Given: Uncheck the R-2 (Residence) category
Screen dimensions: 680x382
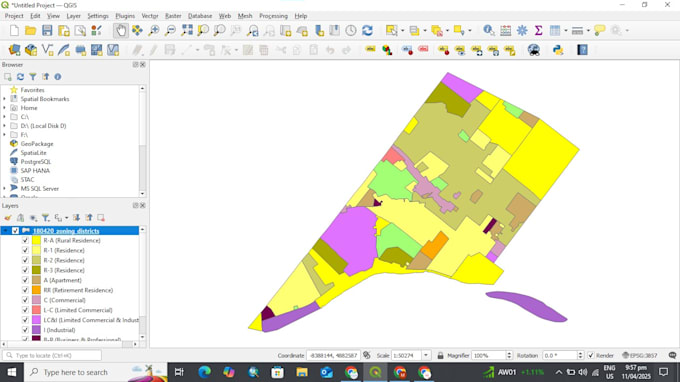Looking at the screenshot, I should (x=25, y=260).
